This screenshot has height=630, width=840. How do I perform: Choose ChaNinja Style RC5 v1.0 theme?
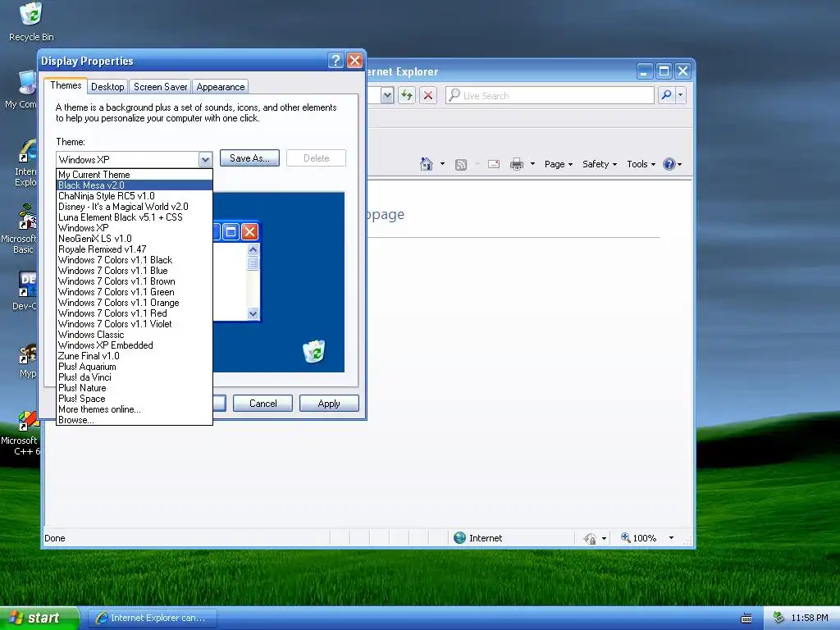(x=135, y=196)
